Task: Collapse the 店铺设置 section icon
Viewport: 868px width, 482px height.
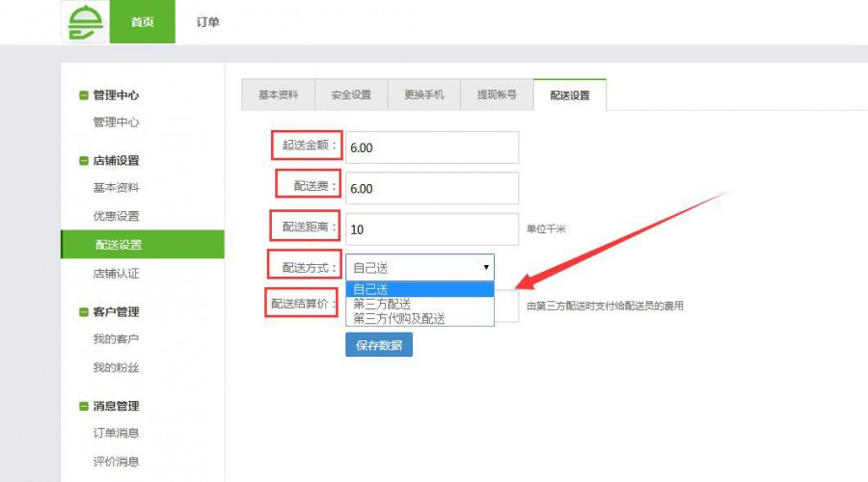Action: (x=84, y=160)
